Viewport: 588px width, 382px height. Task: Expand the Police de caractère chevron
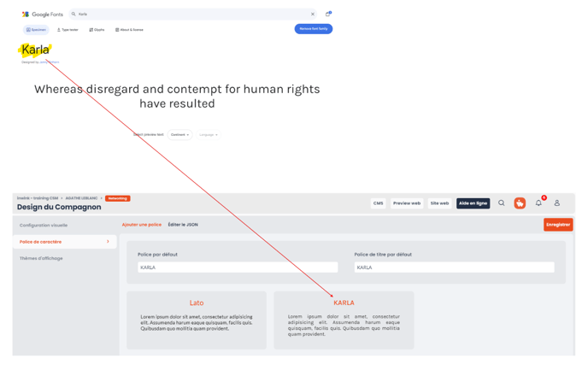click(108, 242)
